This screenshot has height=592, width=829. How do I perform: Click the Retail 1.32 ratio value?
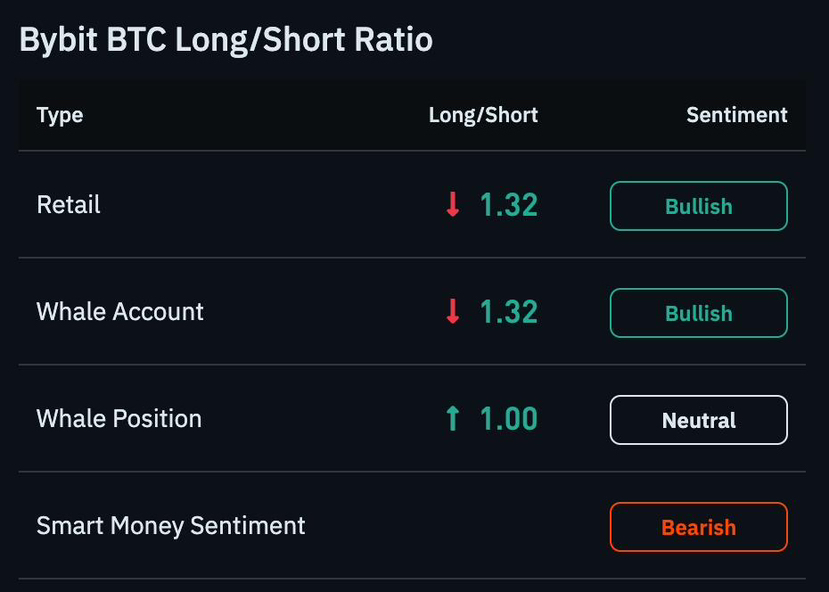click(x=509, y=205)
